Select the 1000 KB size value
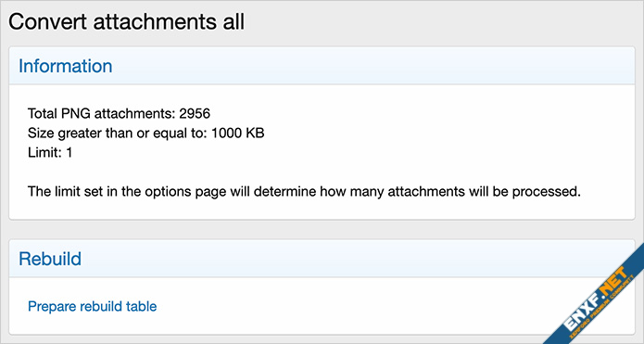This screenshot has height=344, width=644. 238,134
